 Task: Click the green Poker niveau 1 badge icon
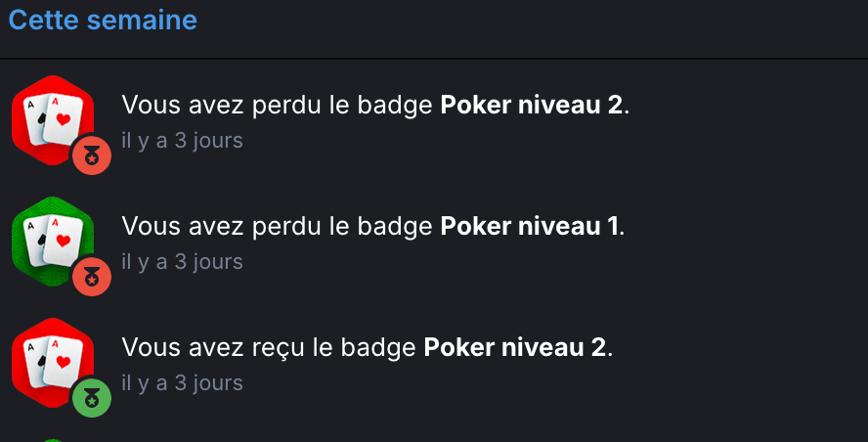pyautogui.click(x=49, y=238)
